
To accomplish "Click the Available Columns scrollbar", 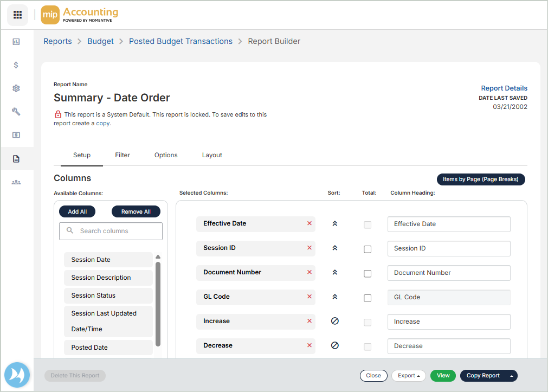I will (158, 304).
